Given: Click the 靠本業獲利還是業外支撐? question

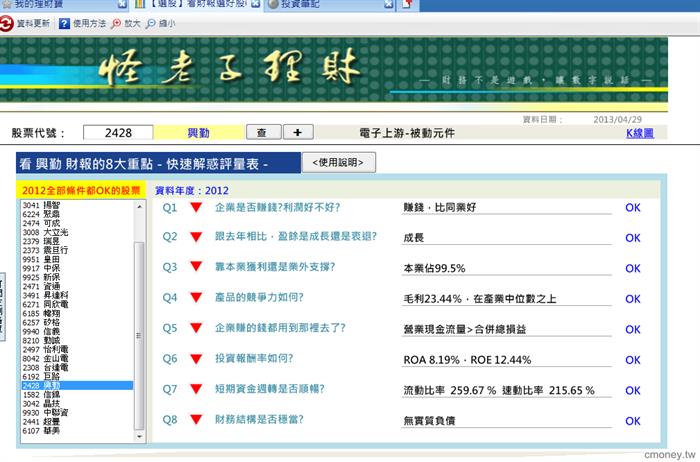Looking at the screenshot, I should (275, 267).
